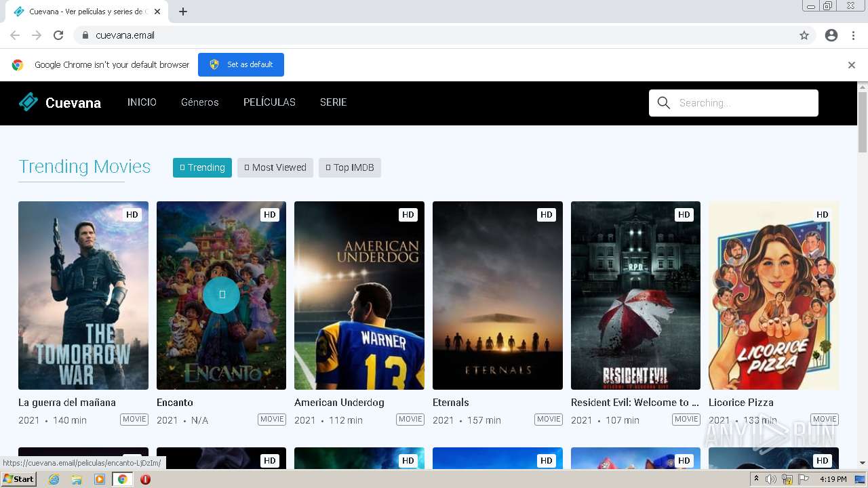Open PELÍCULAS in the navigation

(x=269, y=102)
